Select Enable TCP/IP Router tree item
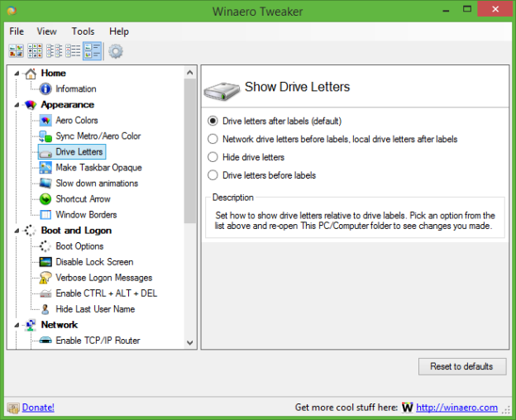 click(x=98, y=341)
